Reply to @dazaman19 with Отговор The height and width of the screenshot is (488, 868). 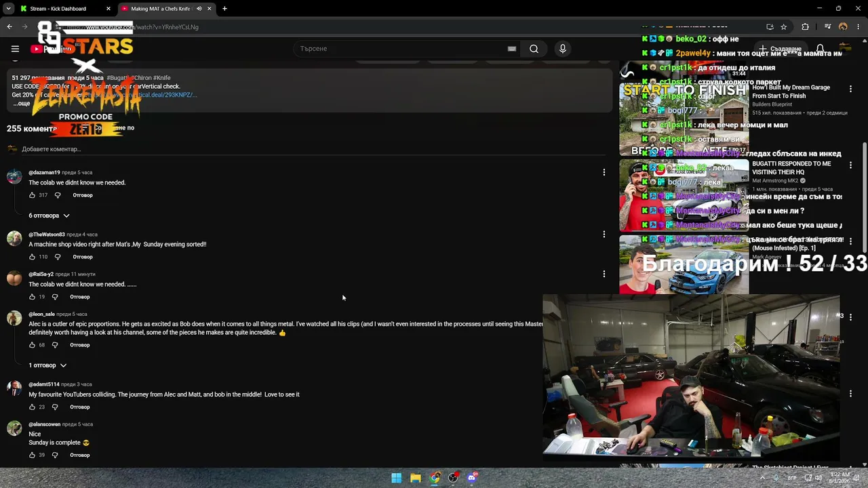[x=83, y=195]
